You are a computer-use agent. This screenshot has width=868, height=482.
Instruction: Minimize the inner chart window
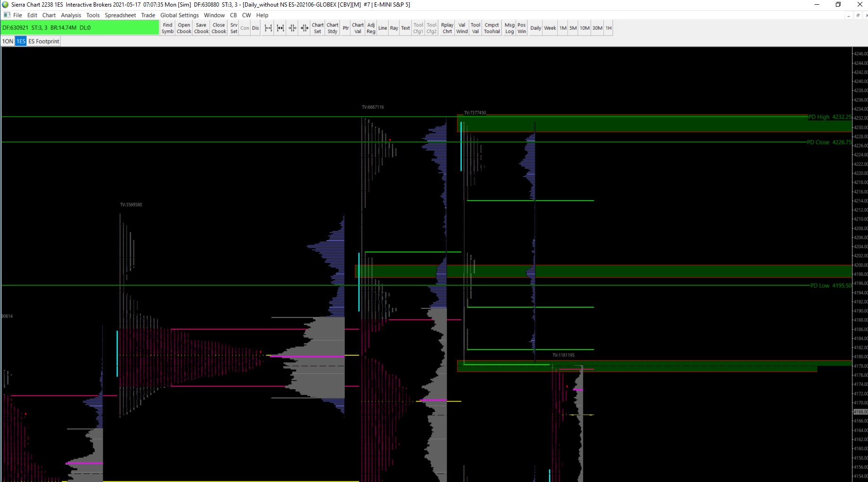[849, 15]
